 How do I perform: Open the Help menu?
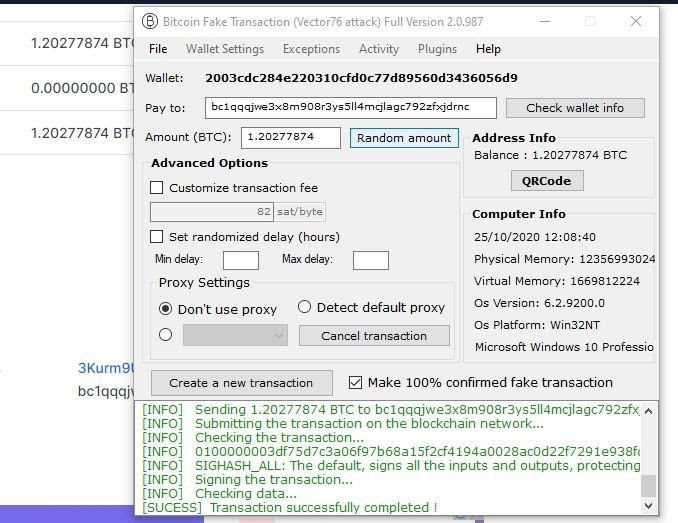point(488,49)
